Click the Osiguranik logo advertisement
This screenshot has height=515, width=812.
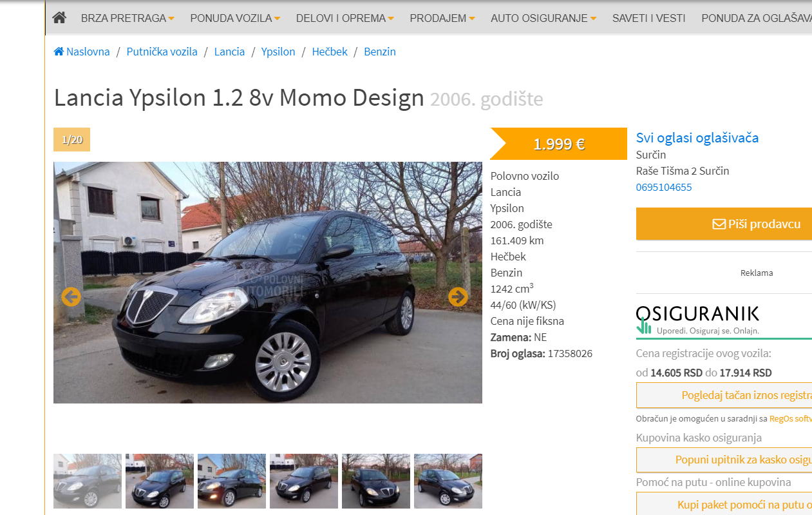(x=698, y=320)
